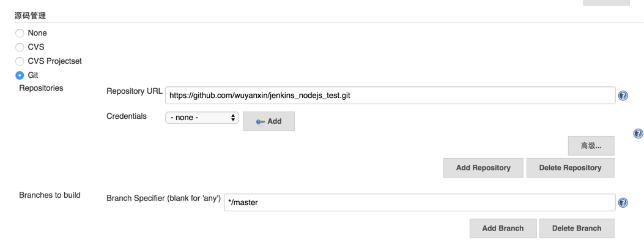The height and width of the screenshot is (242, 644).
Task: Click the key icon on the Add credentials button
Action: [x=261, y=121]
